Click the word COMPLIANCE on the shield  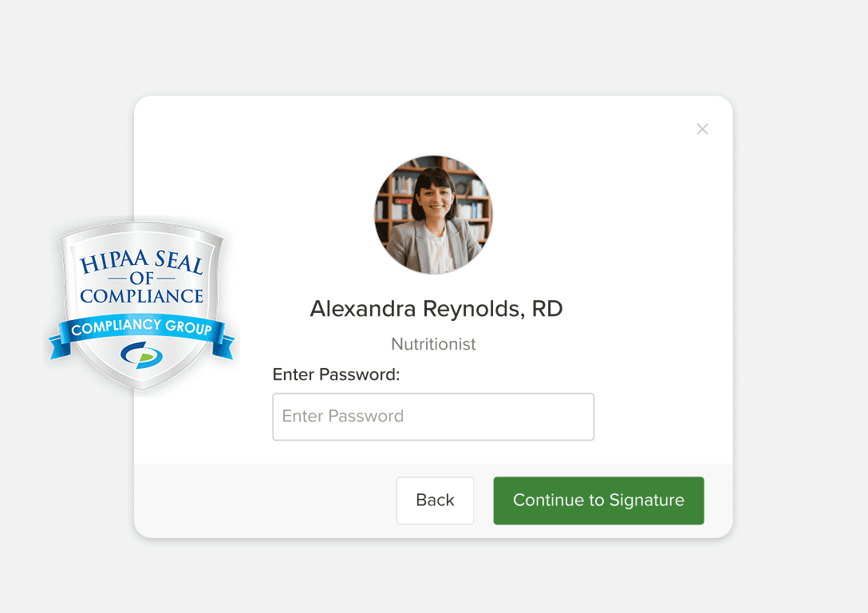pos(142,296)
